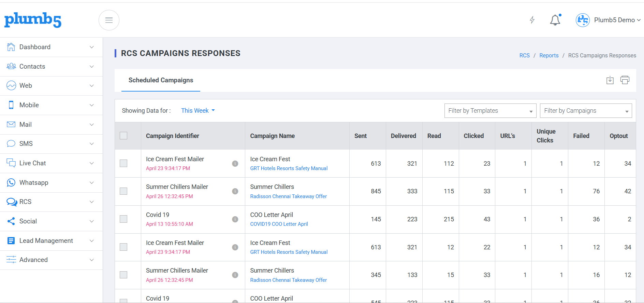Toggle the hamburger sidebar menu button
This screenshot has width=644, height=303.
(x=109, y=20)
